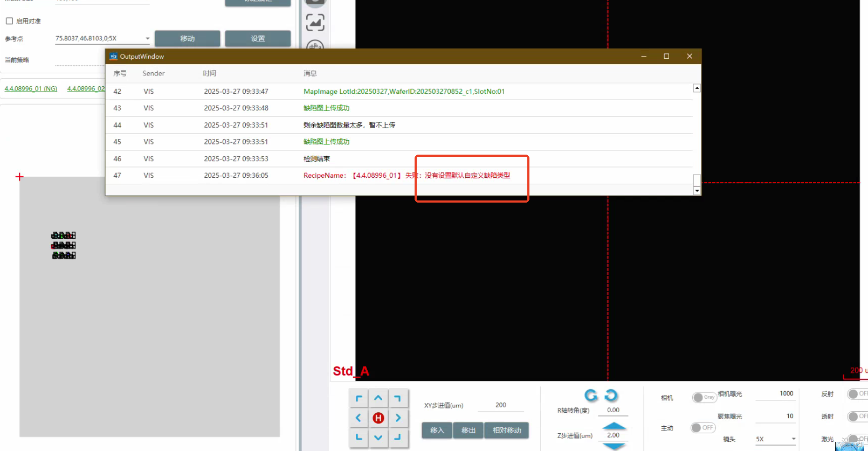Screen dimensions: 868x451
Task: Toggle the camera Gray switch
Action: point(704,397)
